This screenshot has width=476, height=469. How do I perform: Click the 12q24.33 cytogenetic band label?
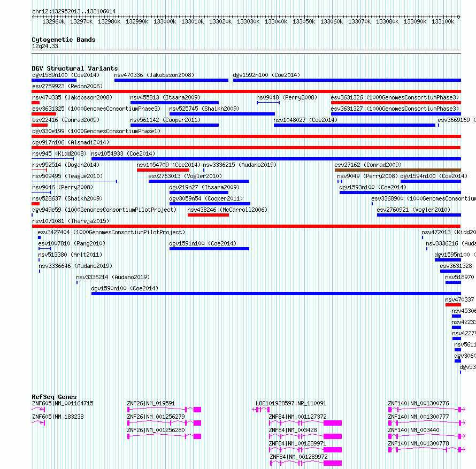tap(45, 46)
